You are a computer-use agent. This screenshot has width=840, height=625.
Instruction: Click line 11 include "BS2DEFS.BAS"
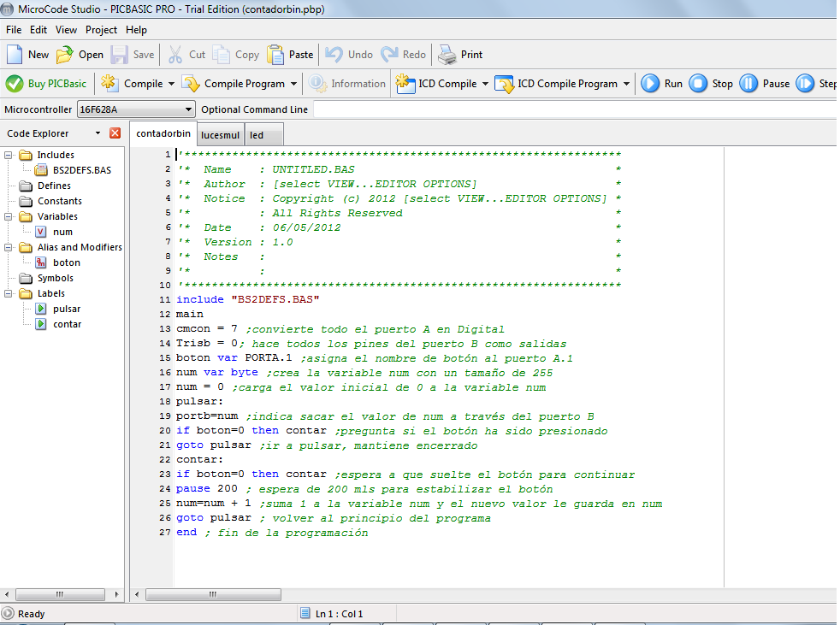pos(247,299)
